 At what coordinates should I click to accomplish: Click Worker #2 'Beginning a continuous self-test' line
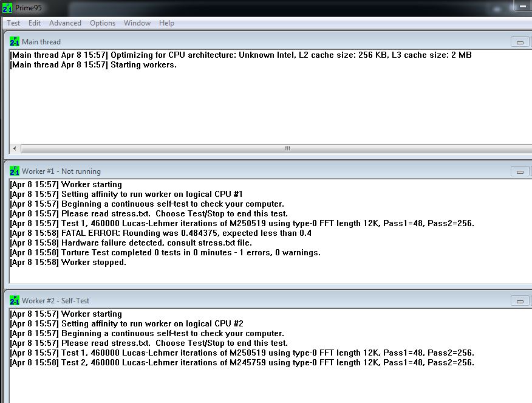(x=147, y=333)
